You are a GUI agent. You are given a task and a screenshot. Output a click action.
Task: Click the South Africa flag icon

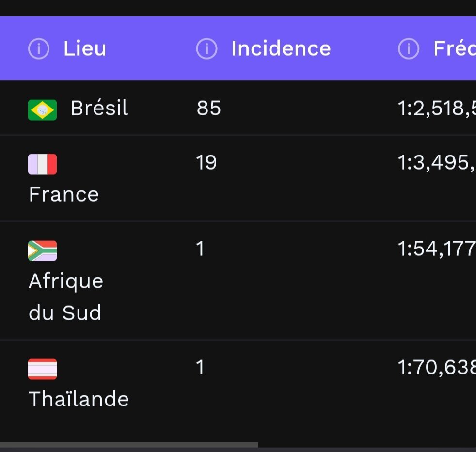pyautogui.click(x=43, y=250)
